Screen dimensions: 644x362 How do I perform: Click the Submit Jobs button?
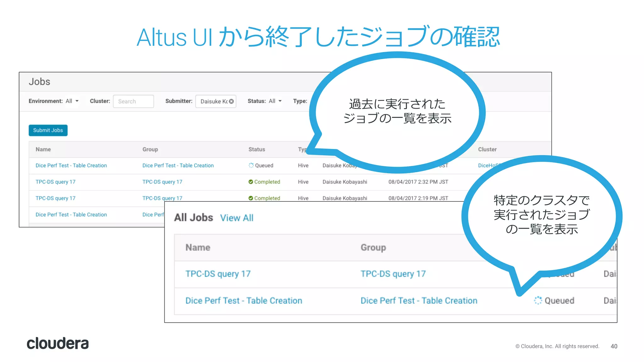coord(48,130)
